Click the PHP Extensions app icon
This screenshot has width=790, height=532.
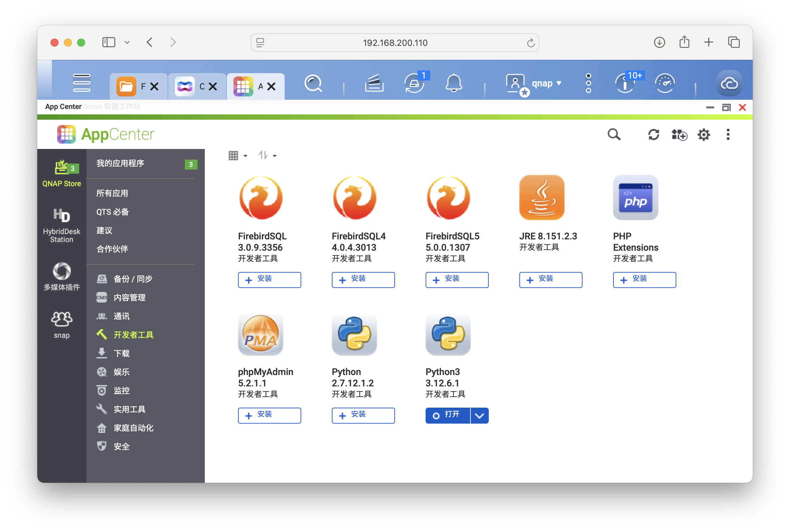(x=635, y=198)
